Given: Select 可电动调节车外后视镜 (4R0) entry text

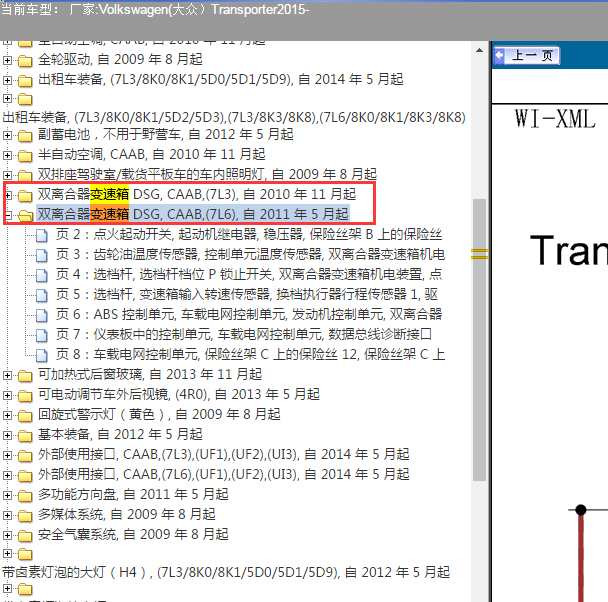Looking at the screenshot, I should [179, 394].
